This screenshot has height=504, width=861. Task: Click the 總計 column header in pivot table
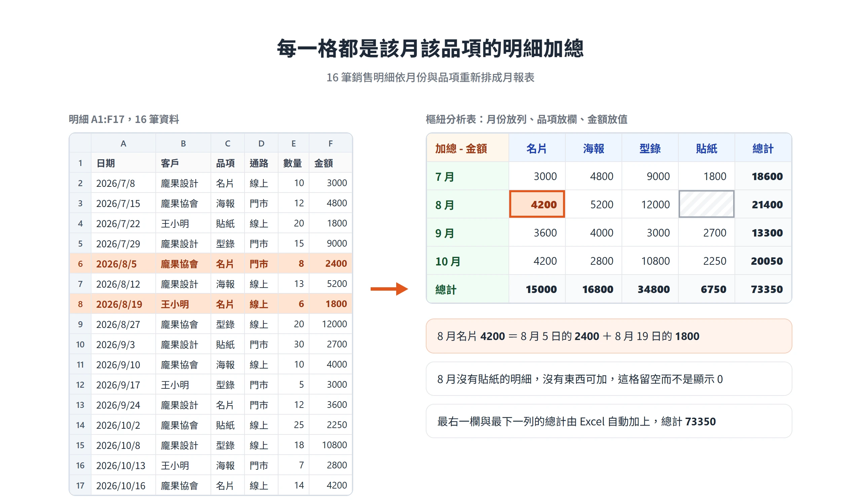763,148
